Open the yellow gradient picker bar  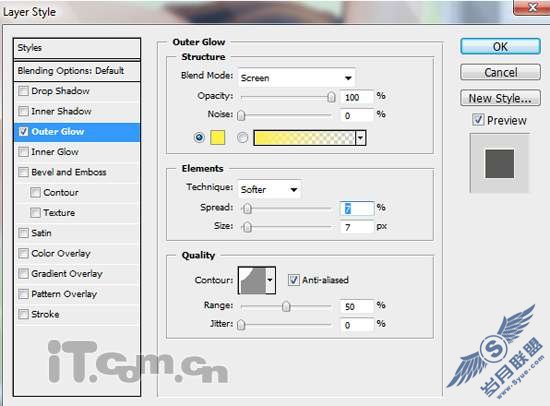pos(304,138)
